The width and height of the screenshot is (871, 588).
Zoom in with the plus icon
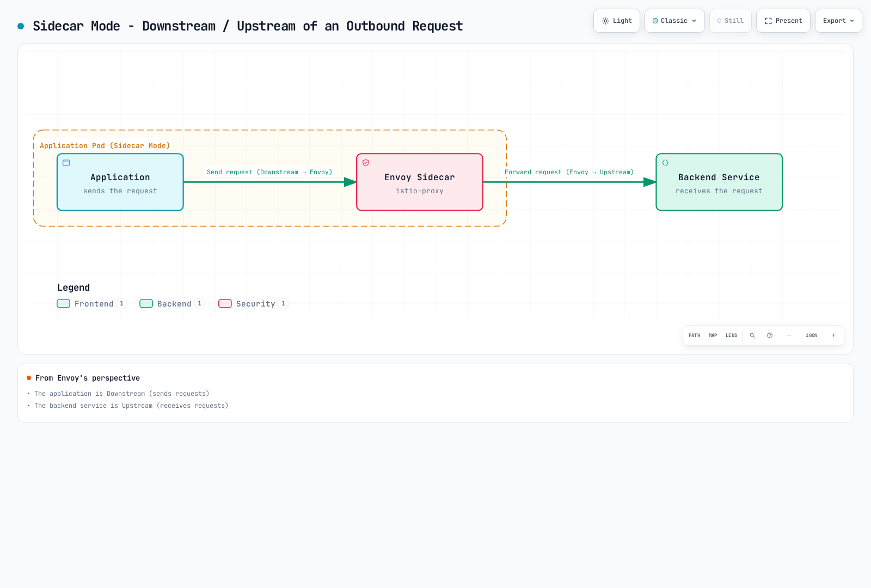(833, 335)
